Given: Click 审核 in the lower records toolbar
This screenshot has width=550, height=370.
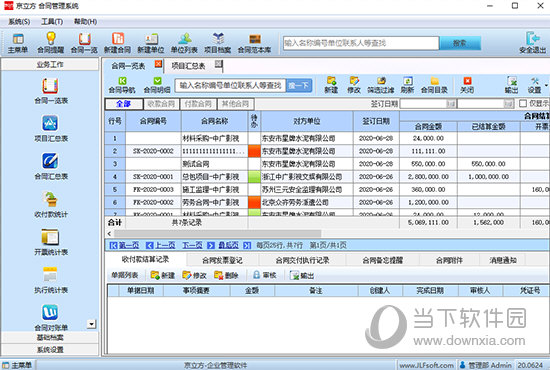Looking at the screenshot, I should tap(265, 275).
